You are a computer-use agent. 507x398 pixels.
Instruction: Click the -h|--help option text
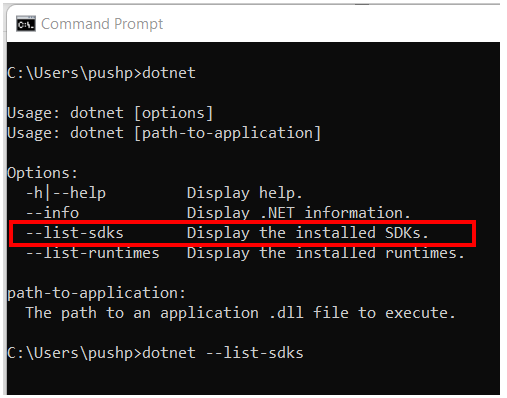(66, 193)
